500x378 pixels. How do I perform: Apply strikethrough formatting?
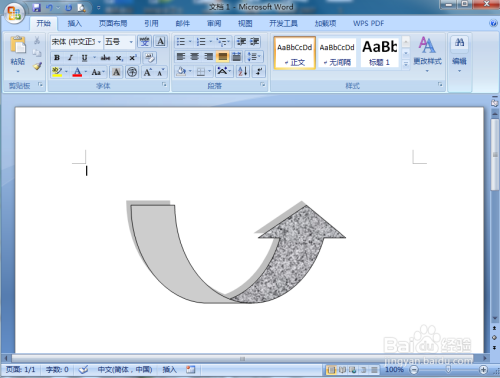[x=105, y=58]
